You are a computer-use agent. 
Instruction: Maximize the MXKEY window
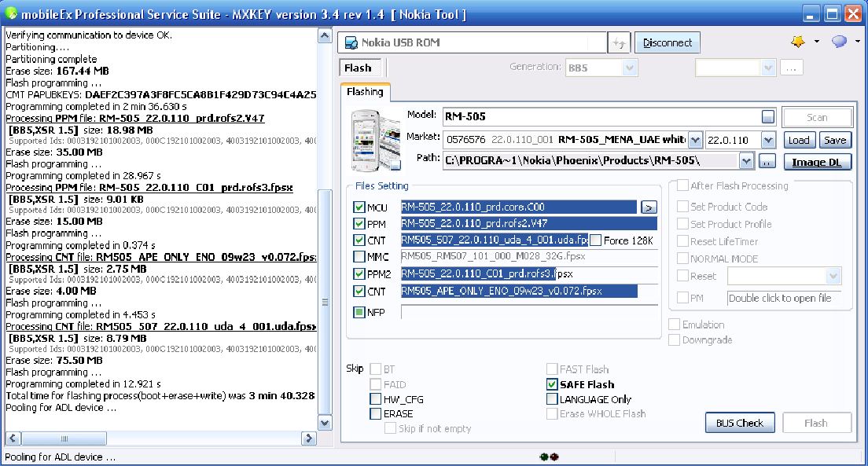click(832, 14)
